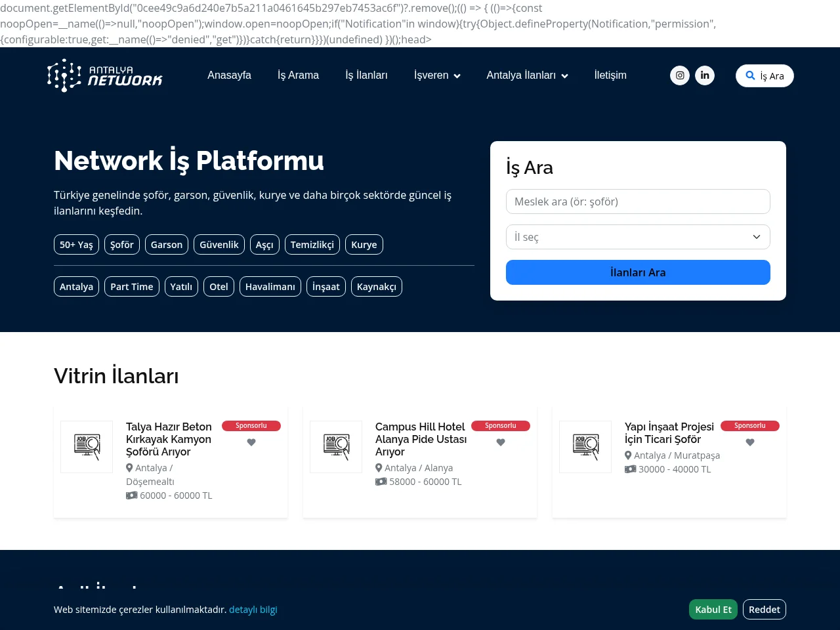
Task: Filter by the Kurye tag
Action: [364, 245]
